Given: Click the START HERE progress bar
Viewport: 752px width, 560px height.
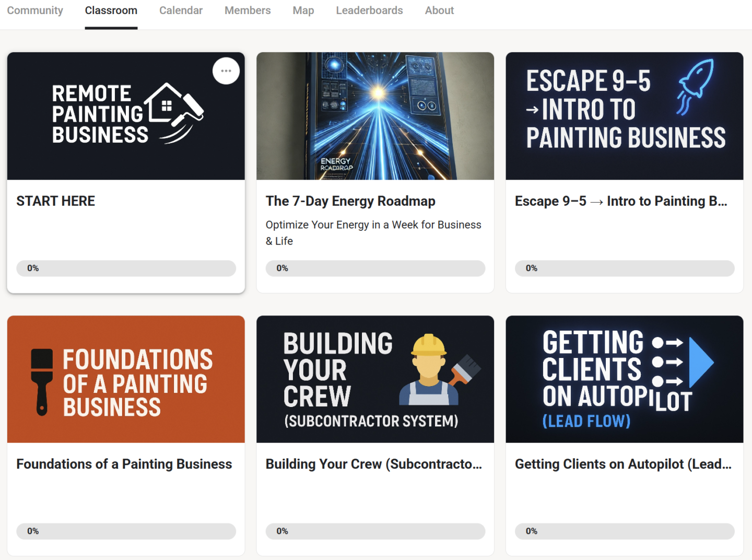Looking at the screenshot, I should click(126, 269).
